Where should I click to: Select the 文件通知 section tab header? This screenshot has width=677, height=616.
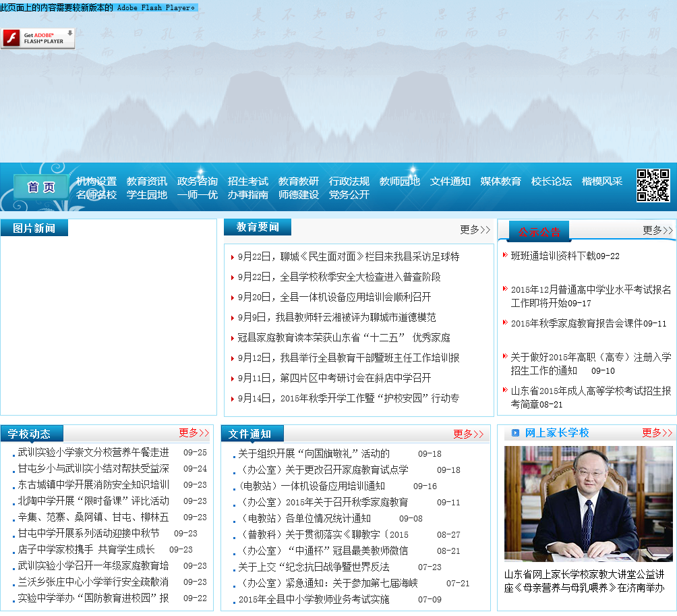(x=252, y=434)
